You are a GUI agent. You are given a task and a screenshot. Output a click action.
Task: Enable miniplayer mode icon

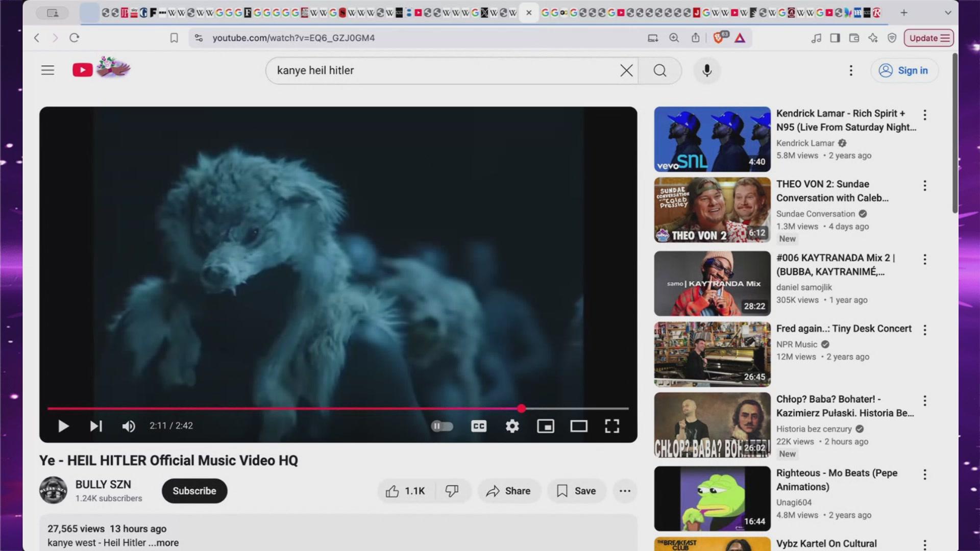[545, 426]
